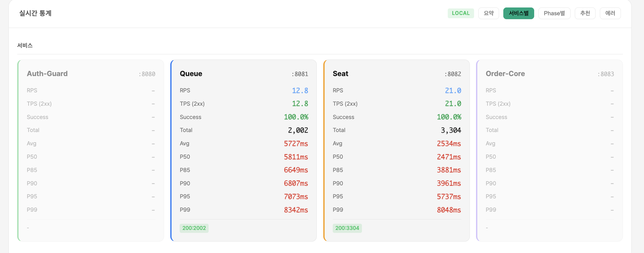This screenshot has height=253, width=644.
Task: Select the 서비스별 tab
Action: coord(518,13)
